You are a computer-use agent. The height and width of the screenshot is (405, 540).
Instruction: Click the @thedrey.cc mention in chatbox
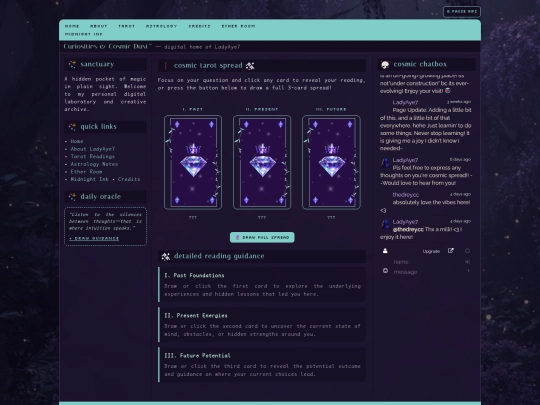pos(408,229)
